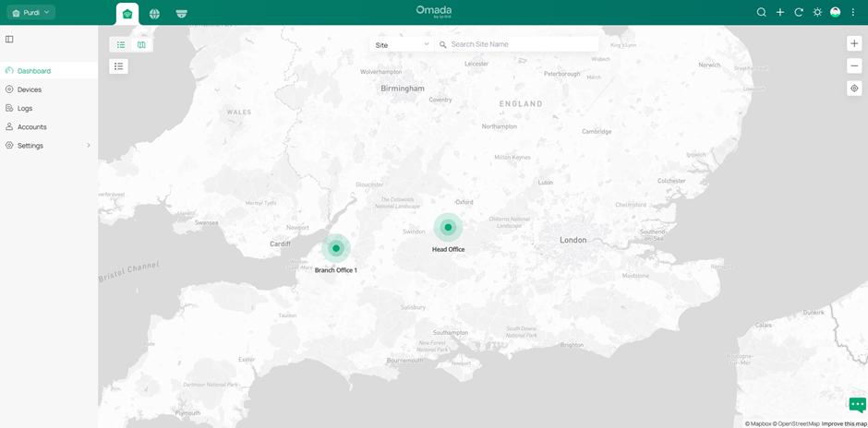Refresh the page using the reload icon
The height and width of the screenshot is (428, 868).
799,13
